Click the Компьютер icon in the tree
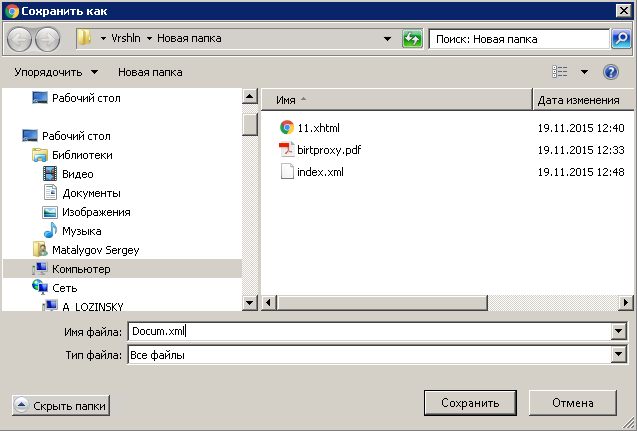The width and height of the screenshot is (637, 431). (x=40, y=269)
